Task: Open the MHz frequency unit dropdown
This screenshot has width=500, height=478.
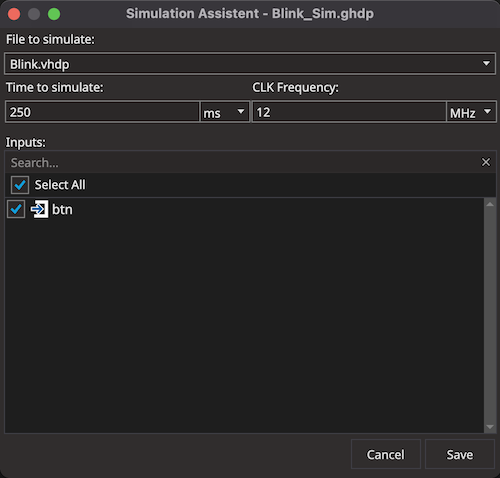Action: click(x=471, y=112)
